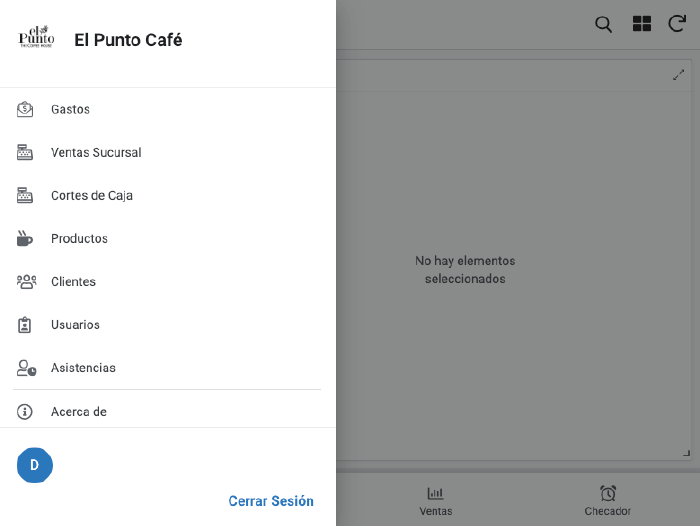Click the Clientes group icon
The width and height of the screenshot is (700, 526).
(x=26, y=281)
